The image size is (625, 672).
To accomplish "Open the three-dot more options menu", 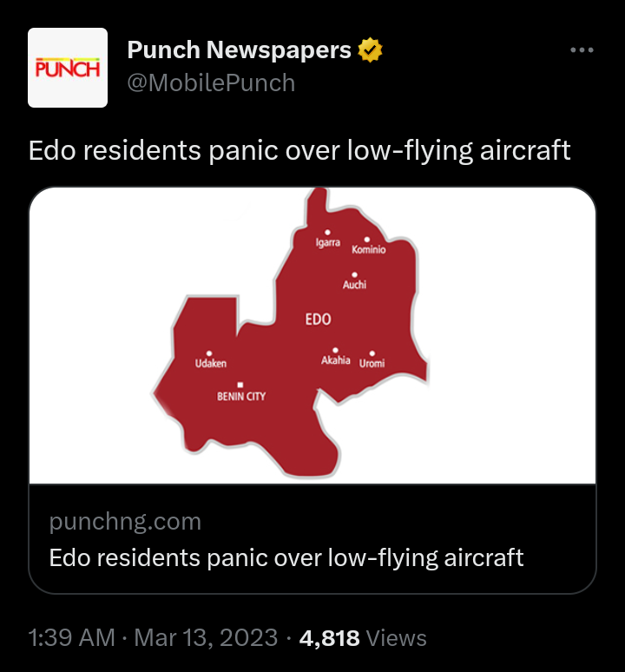I will click(581, 50).
